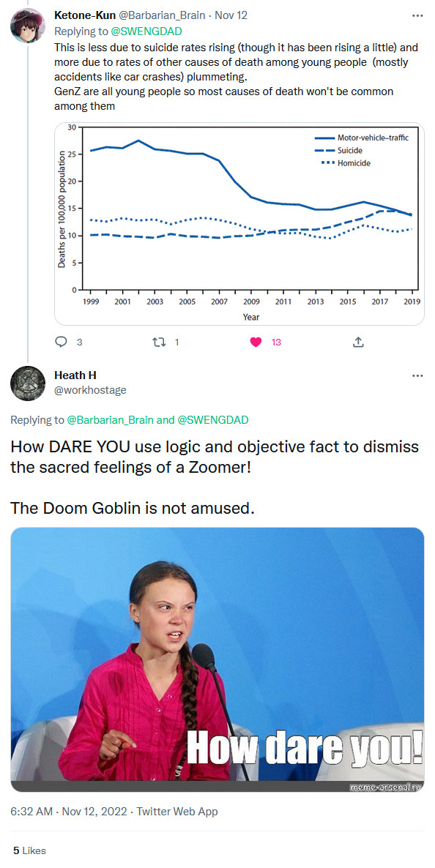Open Heath H's profile avatar
Screen dimensions: 435x868
click(28, 383)
